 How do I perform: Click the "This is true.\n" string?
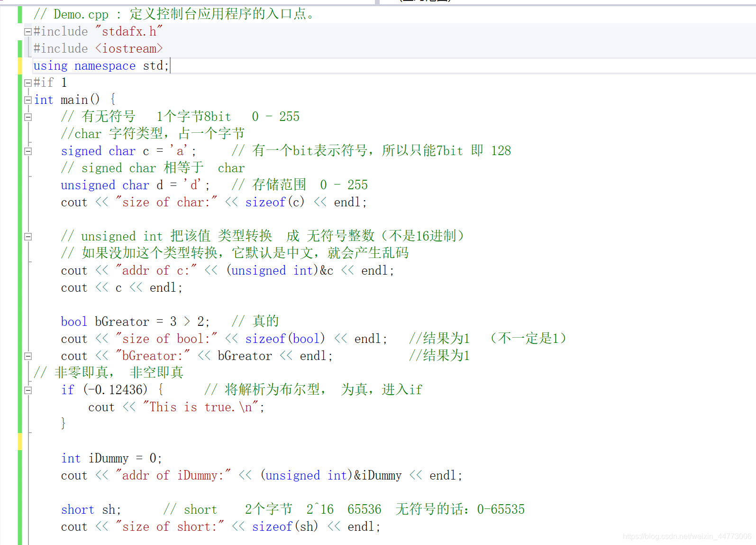pyautogui.click(x=200, y=407)
